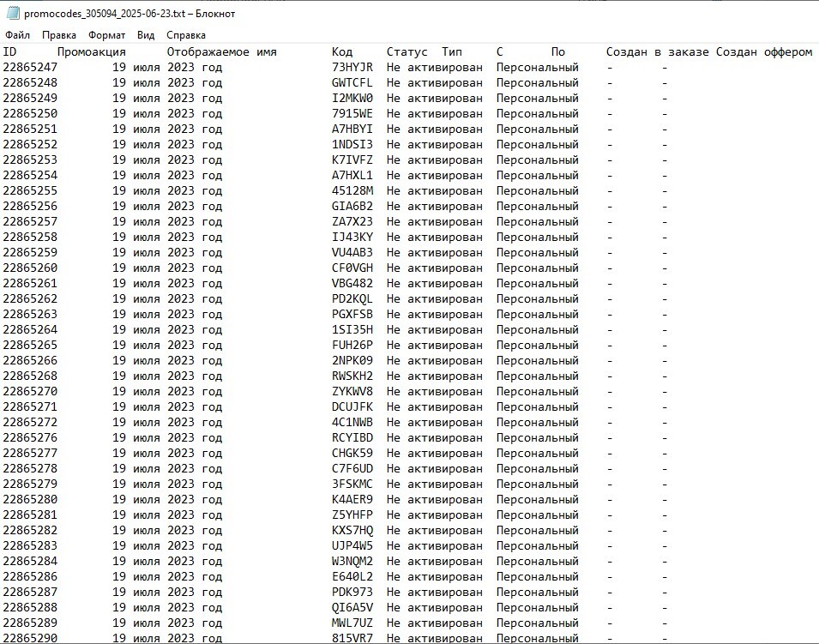Viewport: 819px width, 644px height.
Task: Click the Статус header text
Action: [x=406, y=52]
